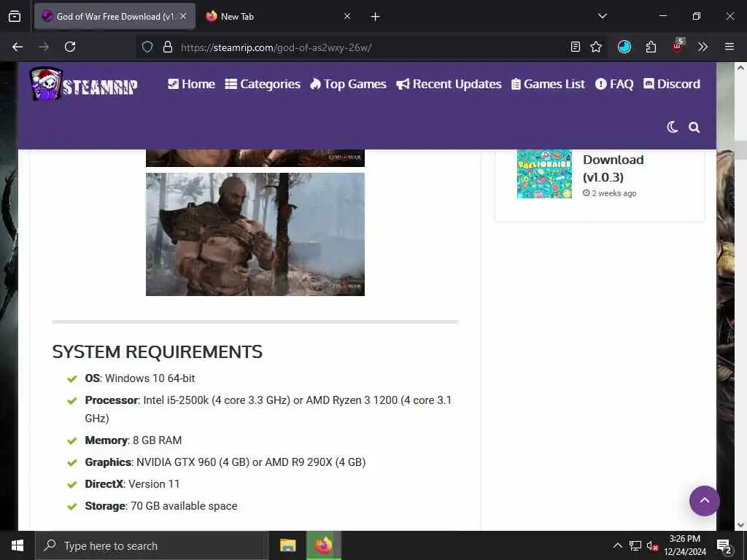The image size is (747, 560).
Task: Reload the current page
Action: pos(70,47)
